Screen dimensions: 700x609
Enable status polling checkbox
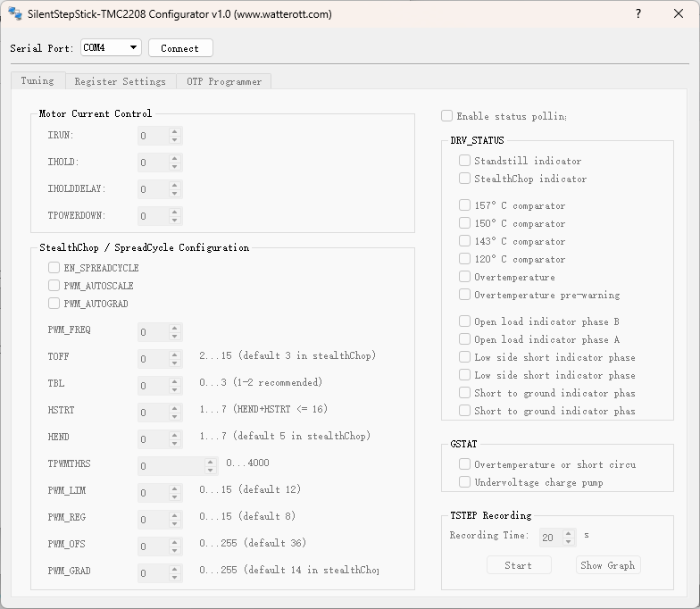tap(446, 116)
